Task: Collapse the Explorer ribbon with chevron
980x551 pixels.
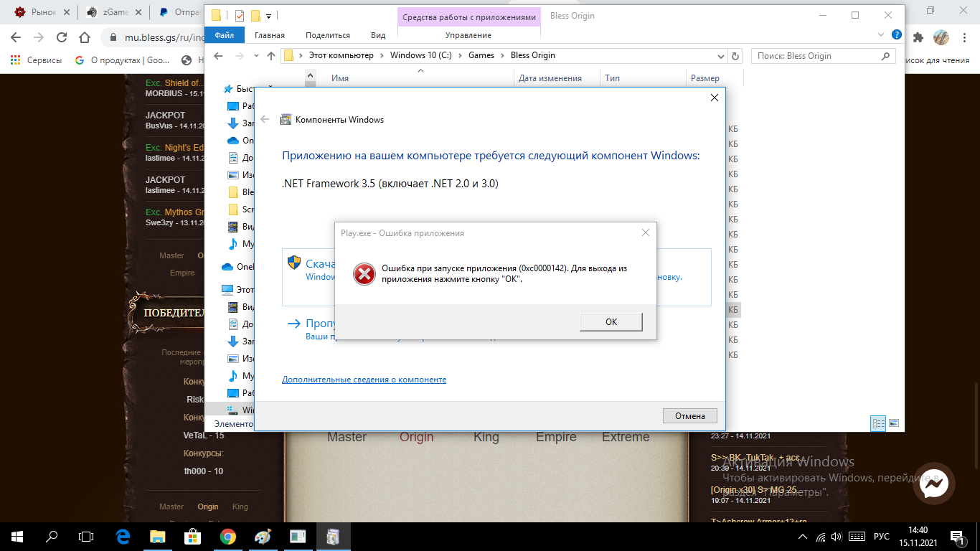Action: coord(882,34)
